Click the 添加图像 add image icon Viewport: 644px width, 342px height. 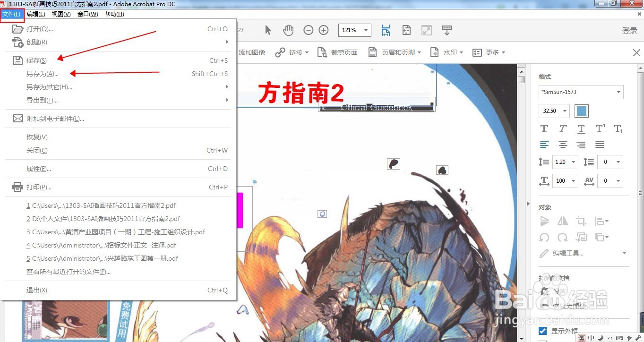252,52
